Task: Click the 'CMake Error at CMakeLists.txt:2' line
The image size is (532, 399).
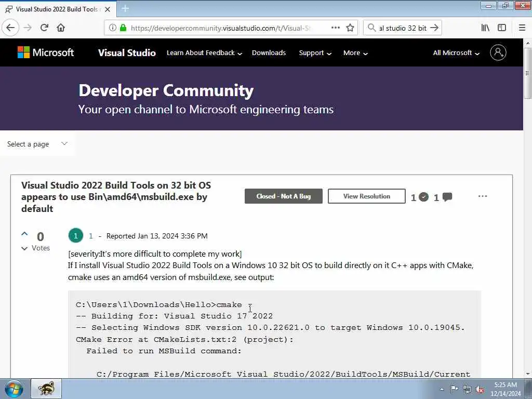Action: 184,339
